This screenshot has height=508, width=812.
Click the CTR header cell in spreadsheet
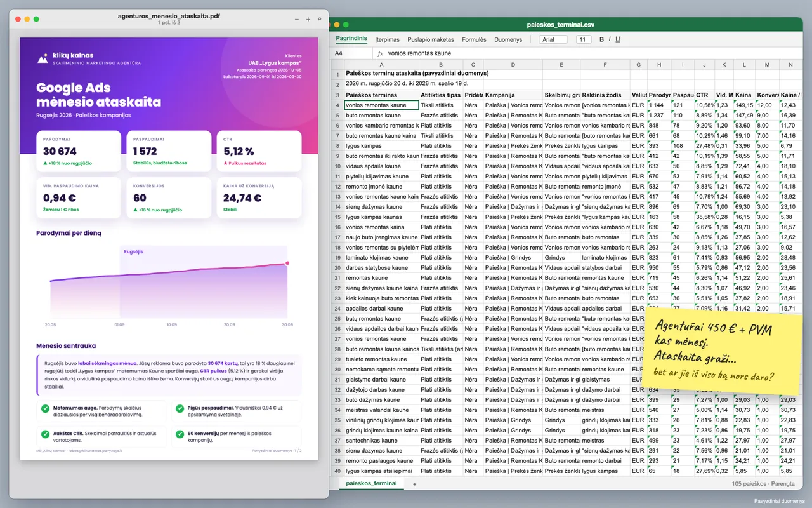click(704, 95)
